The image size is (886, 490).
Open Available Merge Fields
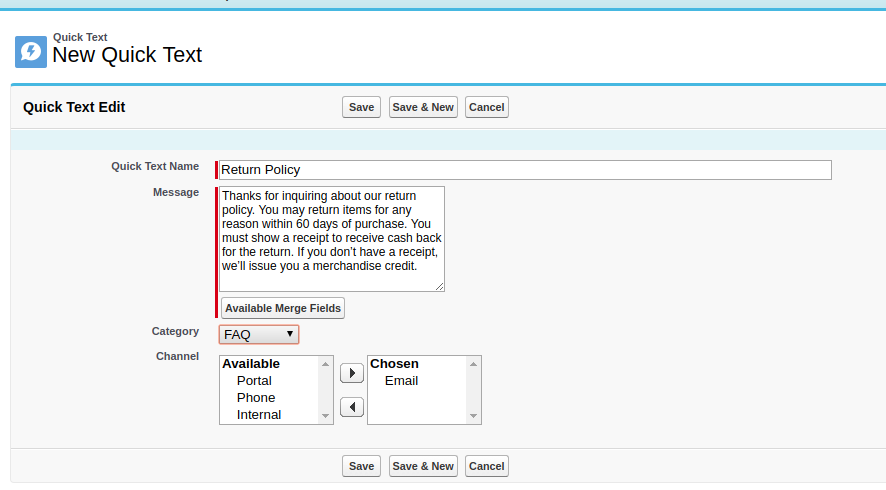click(x=283, y=308)
